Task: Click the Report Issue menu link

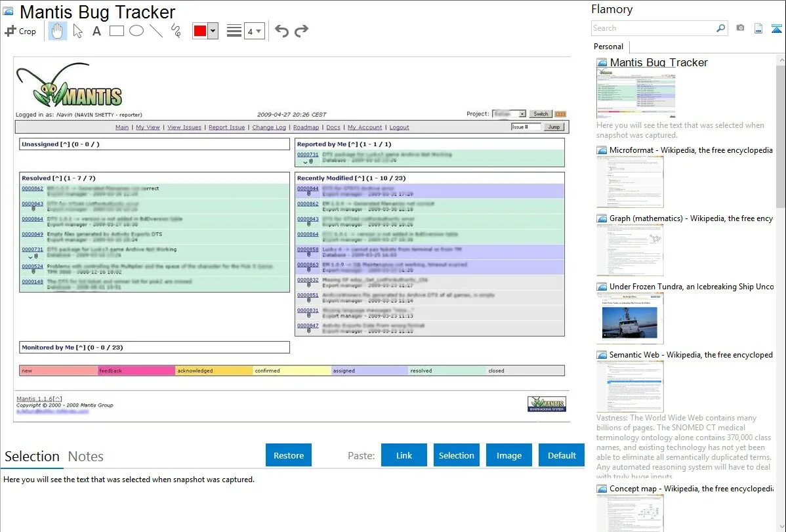Action: click(x=226, y=127)
